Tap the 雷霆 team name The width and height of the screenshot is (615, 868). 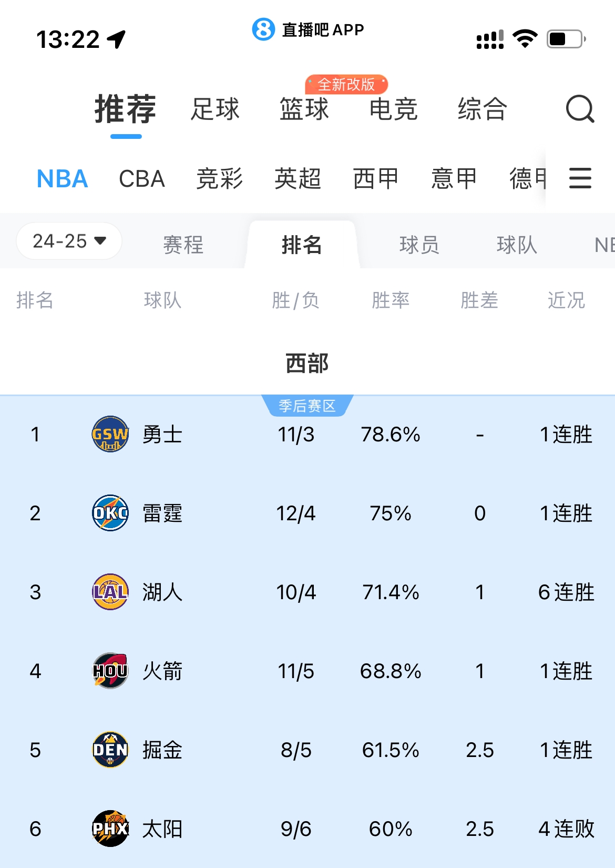162,513
